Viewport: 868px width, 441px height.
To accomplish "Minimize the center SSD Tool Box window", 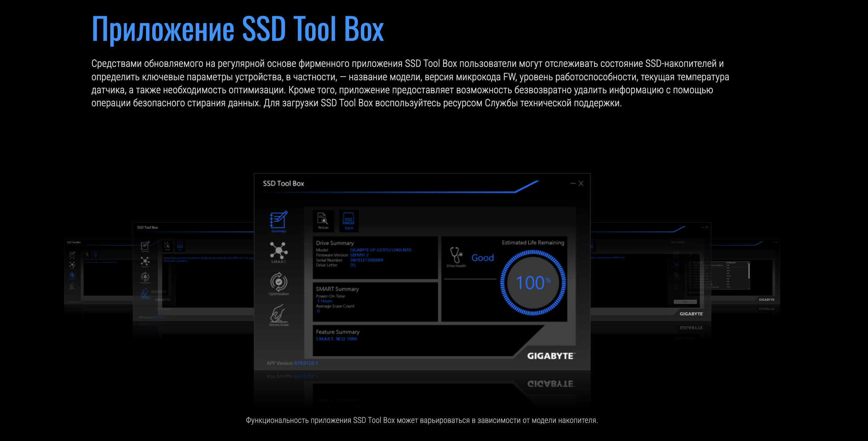I will tap(573, 184).
